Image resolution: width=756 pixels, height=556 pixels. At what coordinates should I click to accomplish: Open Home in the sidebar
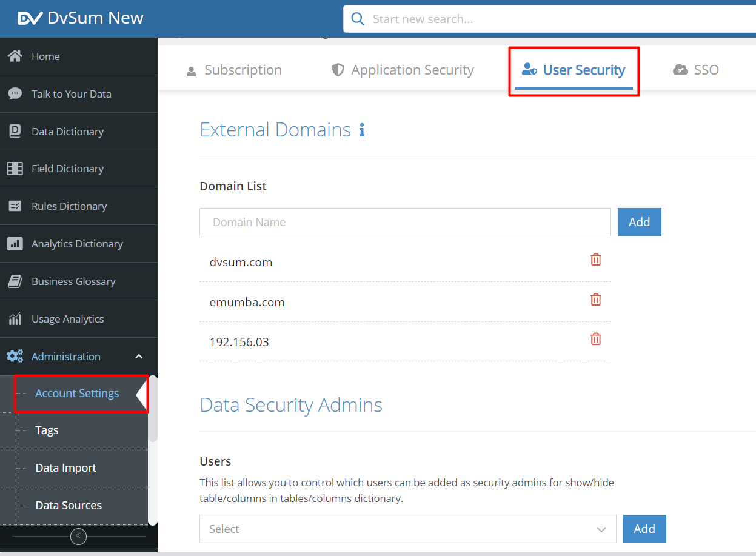click(79, 56)
